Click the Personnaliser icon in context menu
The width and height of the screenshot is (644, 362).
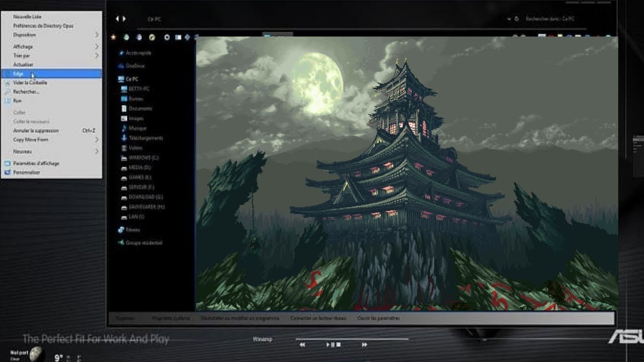click(7, 172)
